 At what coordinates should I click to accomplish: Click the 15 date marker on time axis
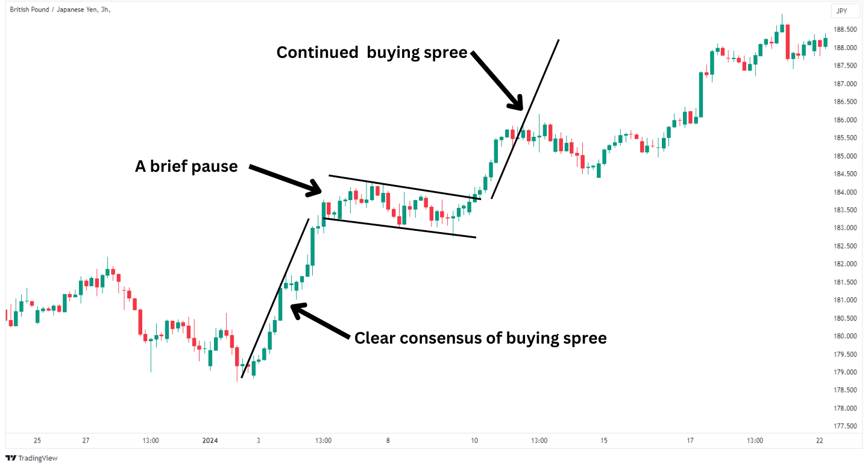(x=604, y=441)
